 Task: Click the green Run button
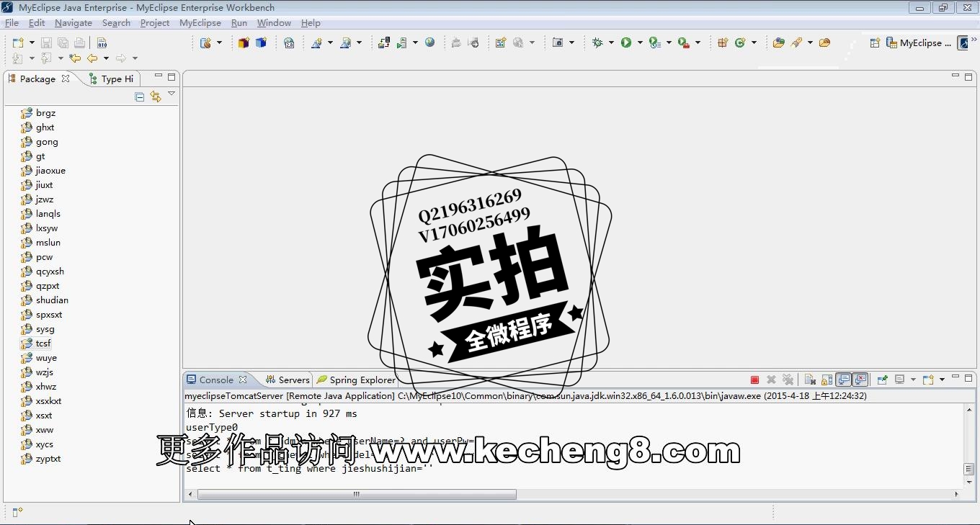tap(626, 43)
